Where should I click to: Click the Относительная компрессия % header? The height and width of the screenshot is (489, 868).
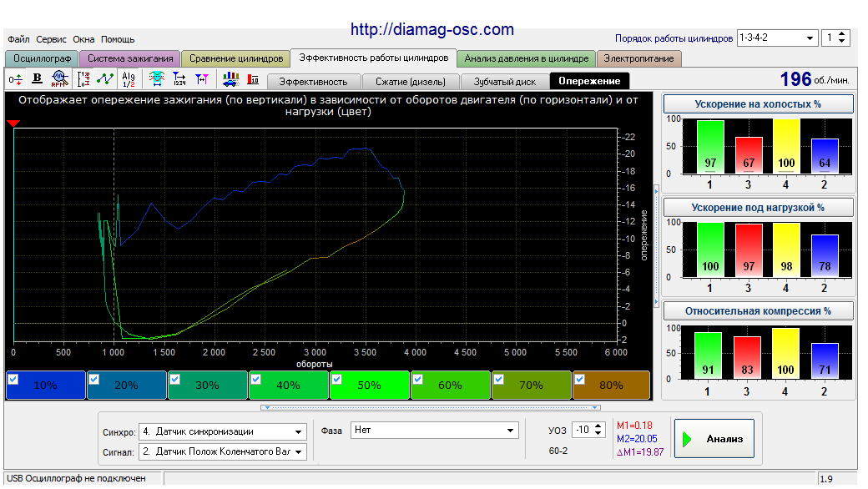[758, 311]
